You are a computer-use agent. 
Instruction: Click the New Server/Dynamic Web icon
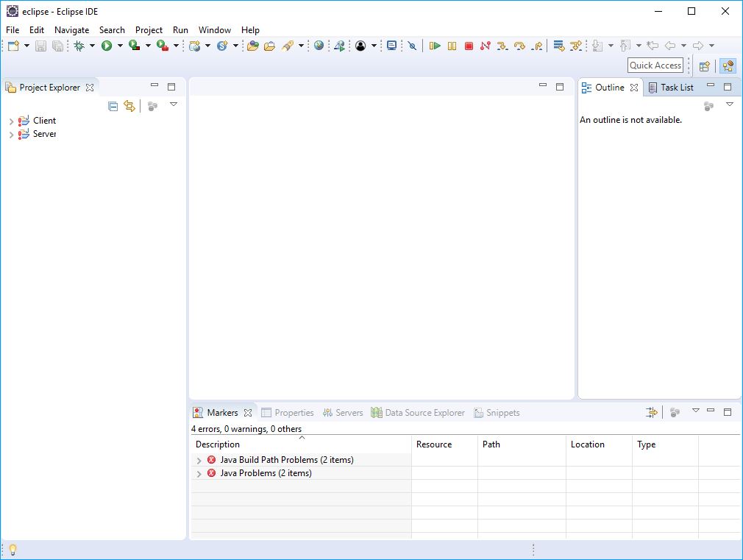click(194, 46)
